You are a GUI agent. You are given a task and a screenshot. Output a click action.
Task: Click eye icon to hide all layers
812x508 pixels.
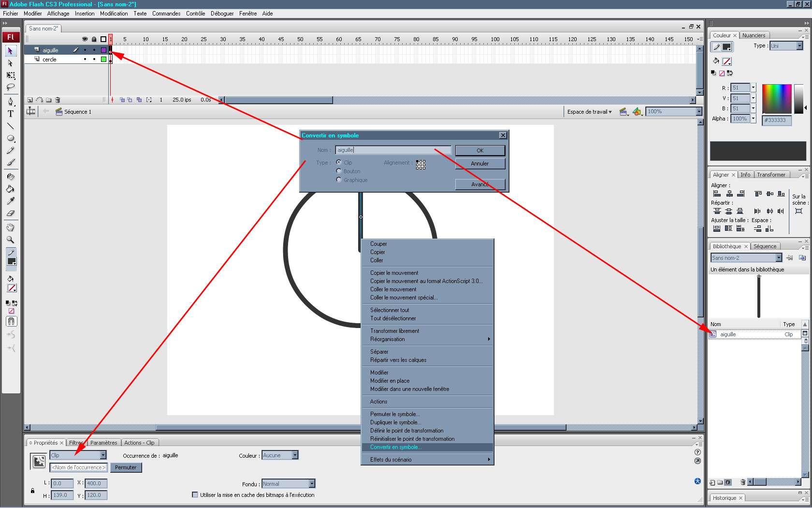[85, 39]
